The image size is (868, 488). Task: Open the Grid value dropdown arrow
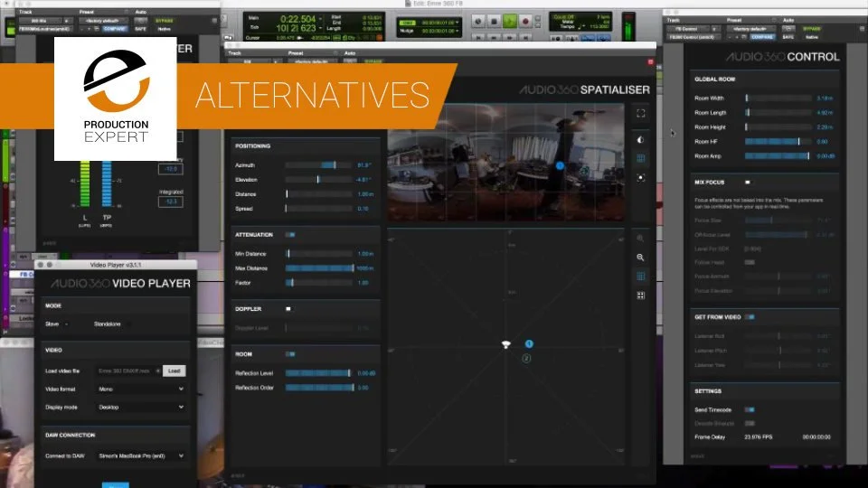click(x=458, y=23)
